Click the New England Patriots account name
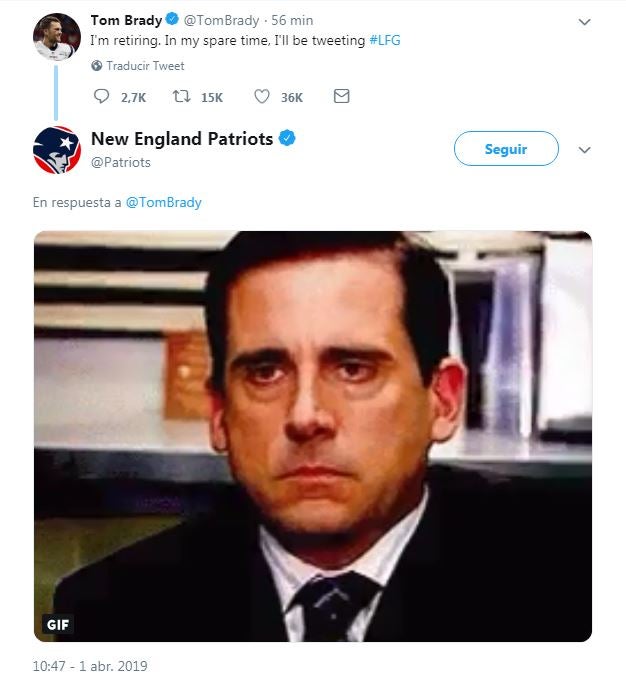 pyautogui.click(x=181, y=139)
